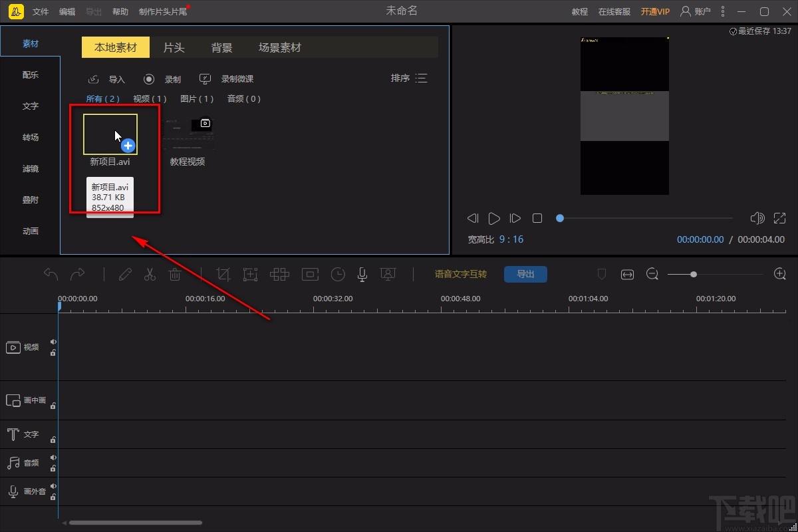Click the undo arrow icon
The height and width of the screenshot is (532, 798).
pyautogui.click(x=51, y=274)
